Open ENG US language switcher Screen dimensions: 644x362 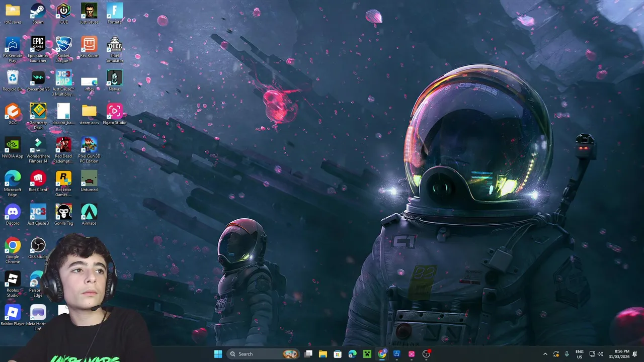pyautogui.click(x=579, y=354)
